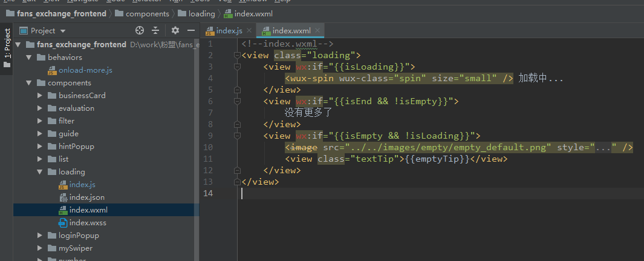Click the index.wxss file icon

tap(63, 223)
